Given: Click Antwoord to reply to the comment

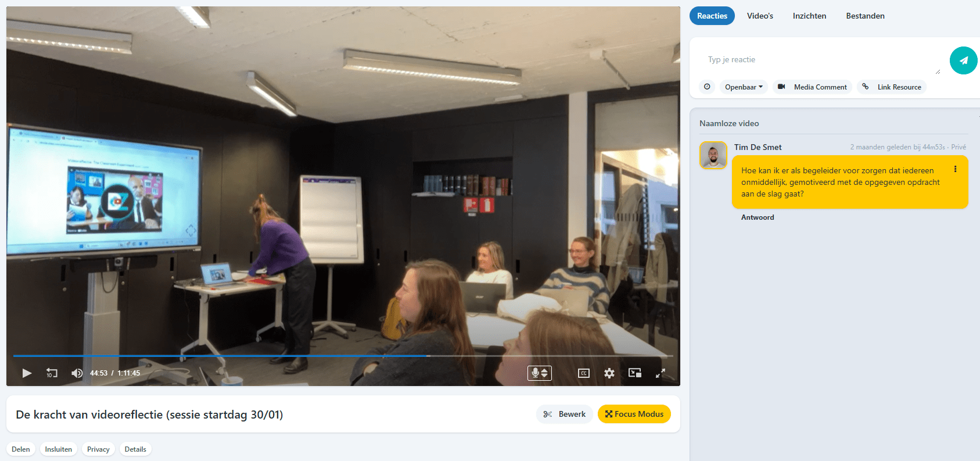Looking at the screenshot, I should pyautogui.click(x=758, y=217).
